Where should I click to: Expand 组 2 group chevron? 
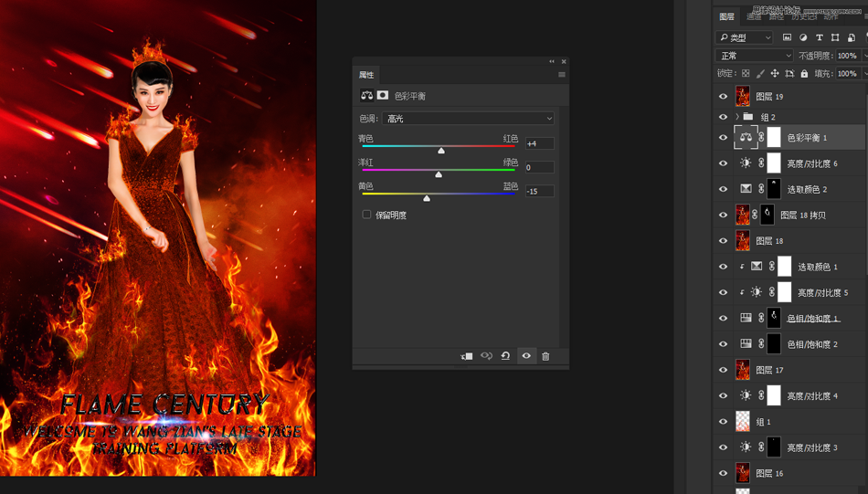pos(737,117)
